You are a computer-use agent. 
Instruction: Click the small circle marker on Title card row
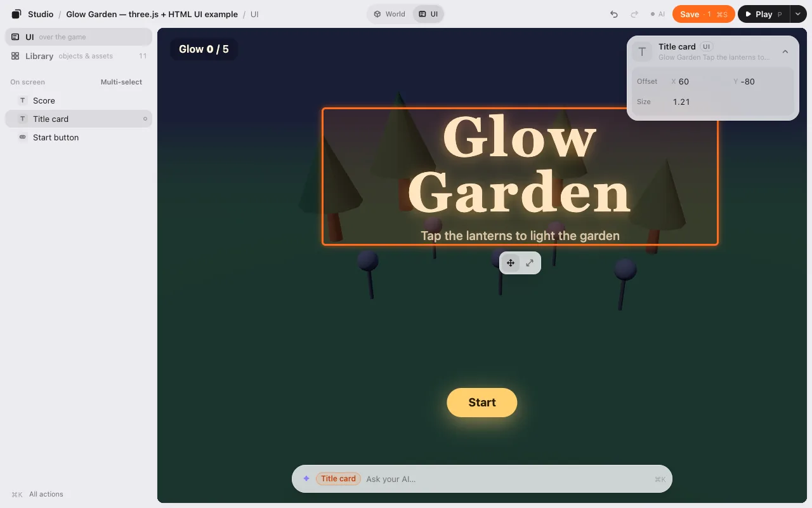pyautogui.click(x=145, y=119)
